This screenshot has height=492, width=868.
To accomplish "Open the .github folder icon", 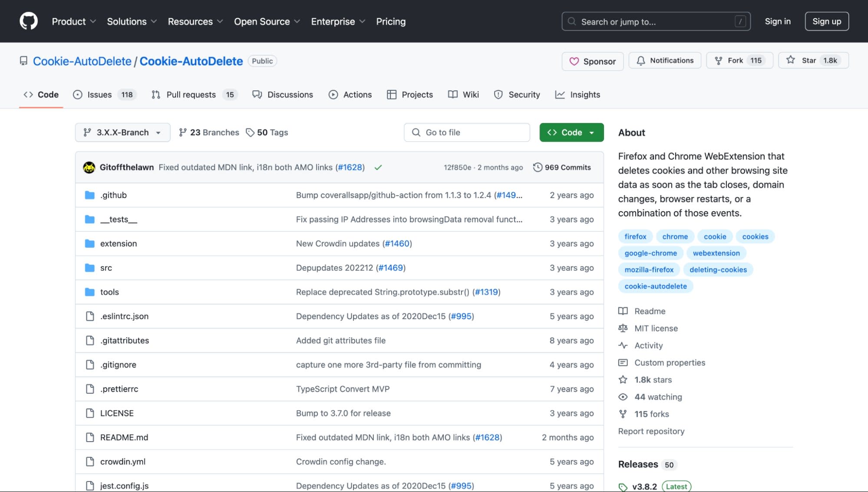I will (89, 195).
